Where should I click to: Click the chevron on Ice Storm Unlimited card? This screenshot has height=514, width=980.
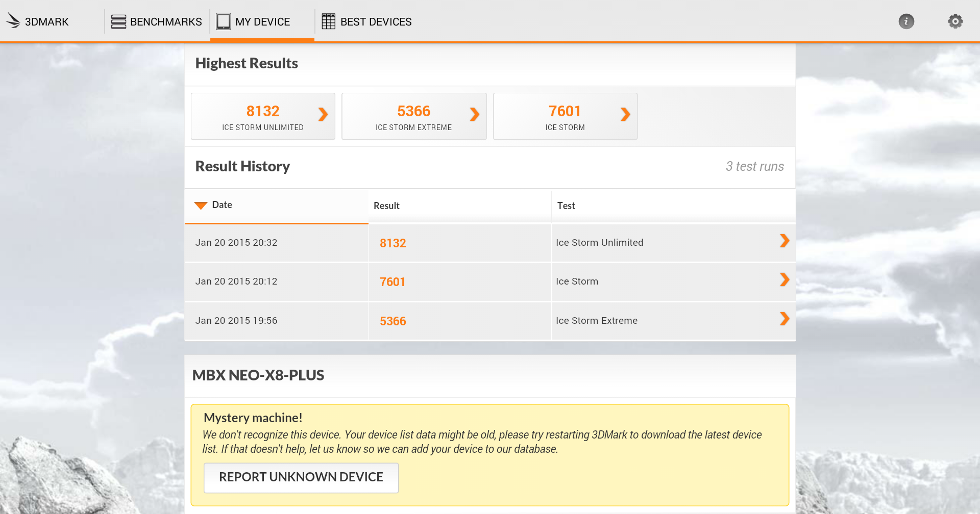[323, 114]
